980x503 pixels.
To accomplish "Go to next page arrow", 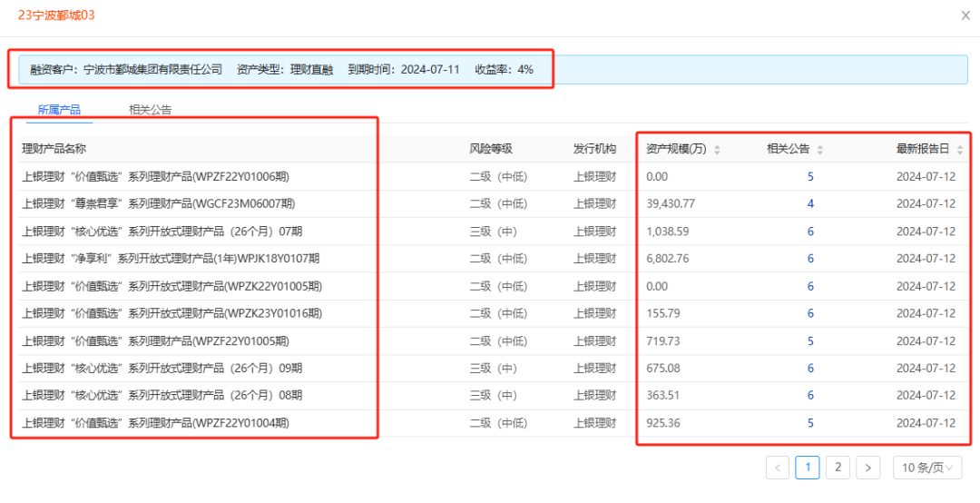I will 868,468.
